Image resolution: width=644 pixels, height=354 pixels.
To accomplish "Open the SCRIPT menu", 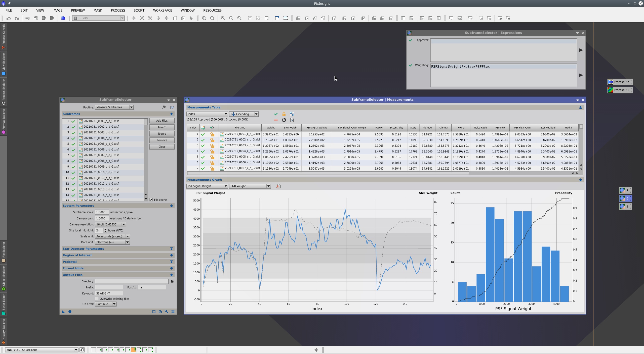I will (x=139, y=10).
